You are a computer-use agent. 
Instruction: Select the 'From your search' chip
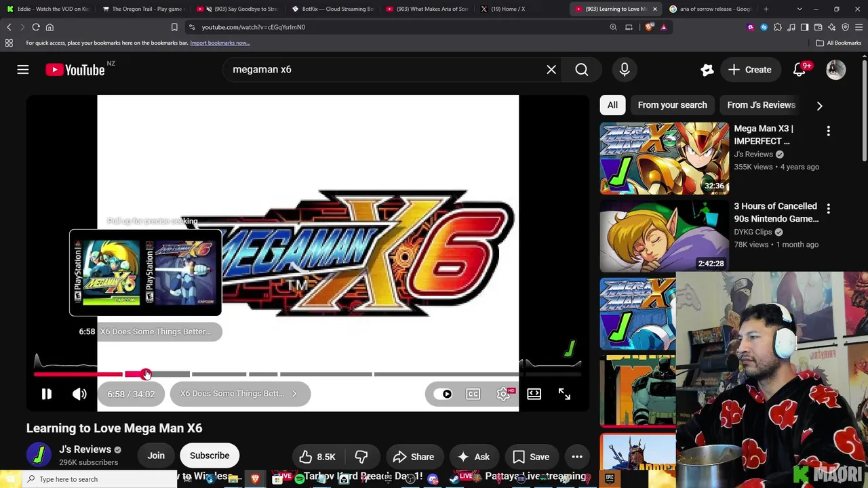point(672,105)
